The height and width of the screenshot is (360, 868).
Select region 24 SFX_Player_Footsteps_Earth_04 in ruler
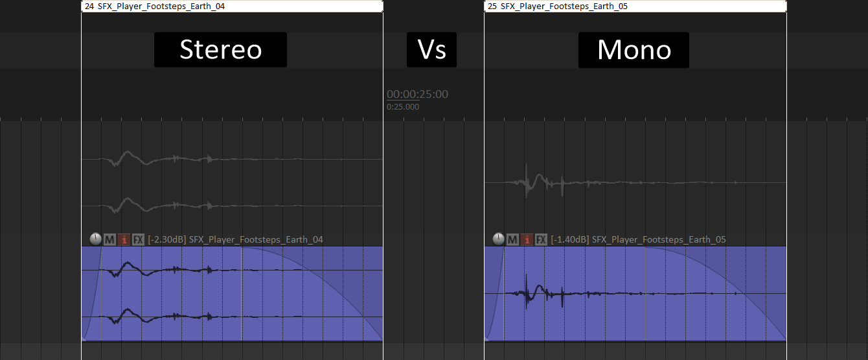coord(232,6)
